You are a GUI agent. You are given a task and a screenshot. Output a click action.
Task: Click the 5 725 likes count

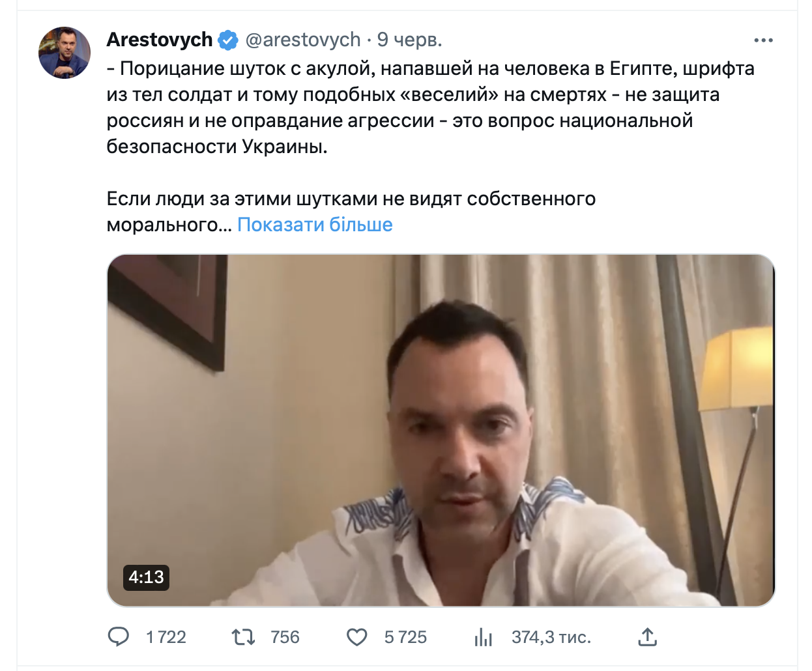pyautogui.click(x=405, y=637)
